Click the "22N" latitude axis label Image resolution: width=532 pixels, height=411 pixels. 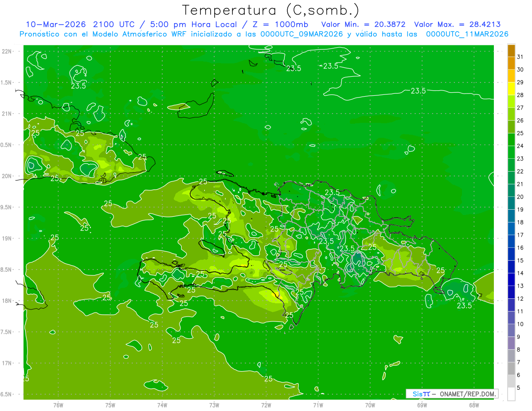pyautogui.click(x=8, y=51)
